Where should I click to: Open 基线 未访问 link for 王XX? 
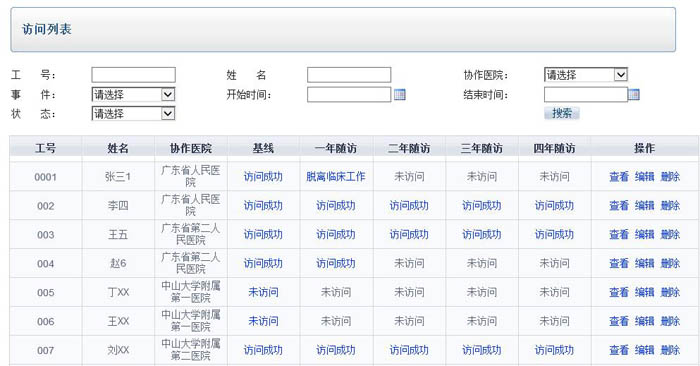coord(263,321)
